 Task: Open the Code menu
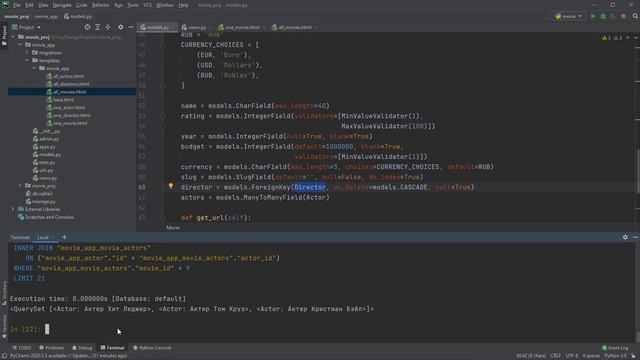(82, 5)
